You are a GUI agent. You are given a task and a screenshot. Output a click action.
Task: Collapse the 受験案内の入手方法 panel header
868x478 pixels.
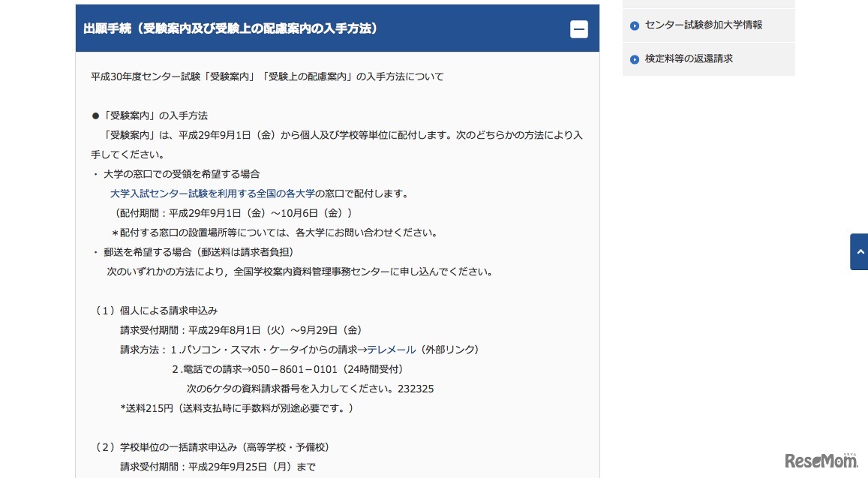tap(337, 29)
